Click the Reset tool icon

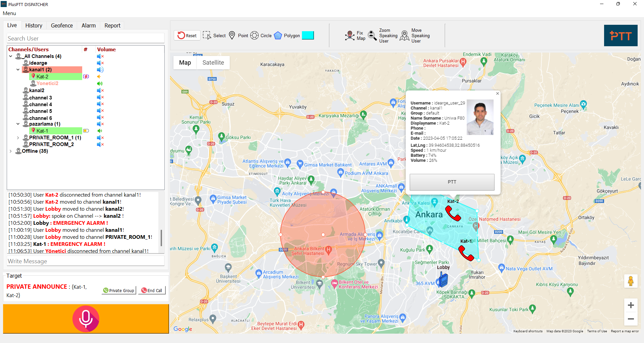187,36
